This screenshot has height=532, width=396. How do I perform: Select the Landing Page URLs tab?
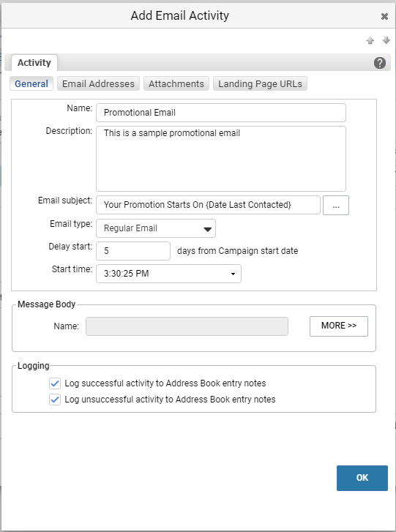tap(260, 84)
